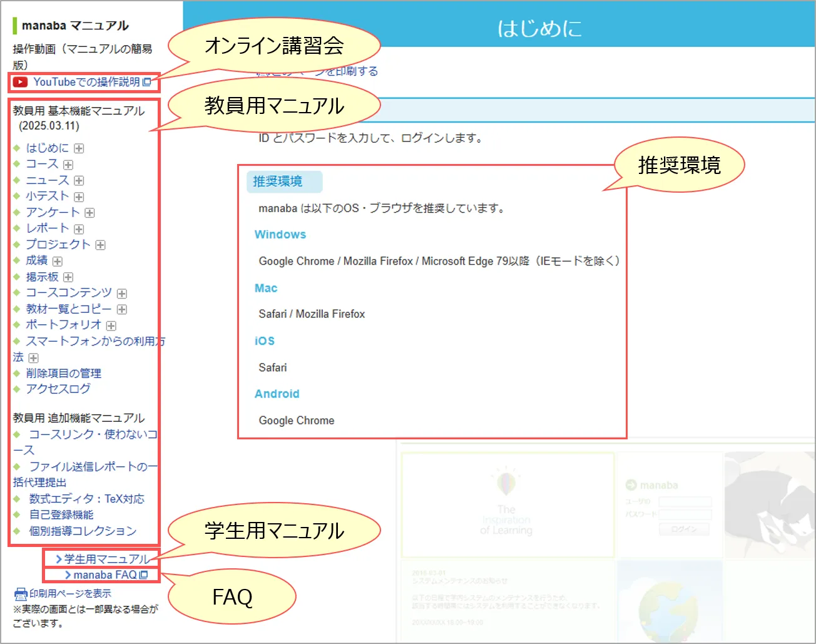Click the red YouTube play icon
Viewport: 816px width, 644px height.
[20, 82]
